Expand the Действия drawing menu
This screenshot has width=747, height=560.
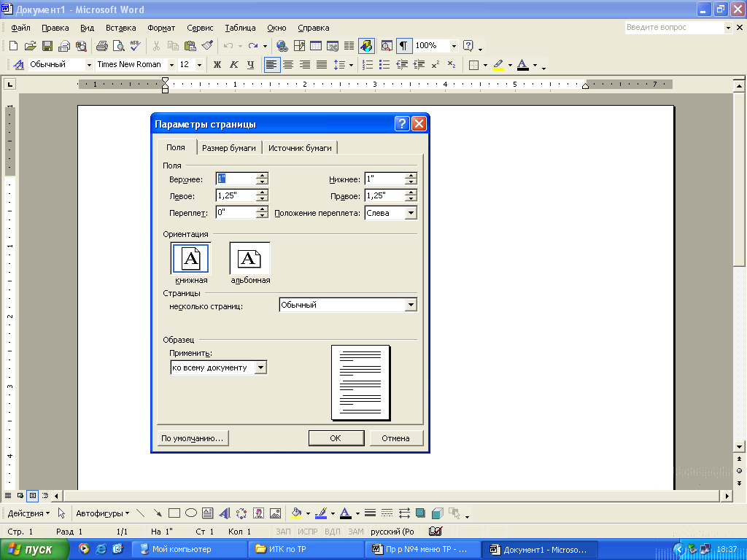(28, 513)
